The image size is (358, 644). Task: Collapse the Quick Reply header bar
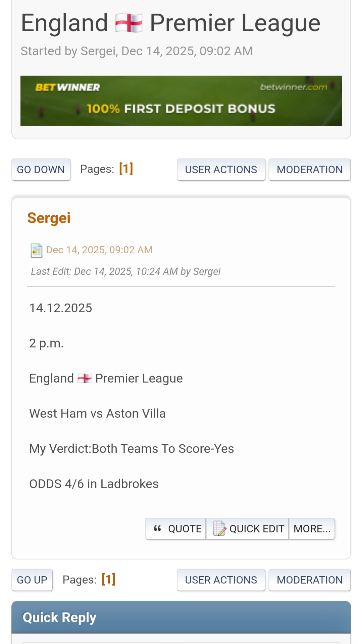pyautogui.click(x=181, y=617)
